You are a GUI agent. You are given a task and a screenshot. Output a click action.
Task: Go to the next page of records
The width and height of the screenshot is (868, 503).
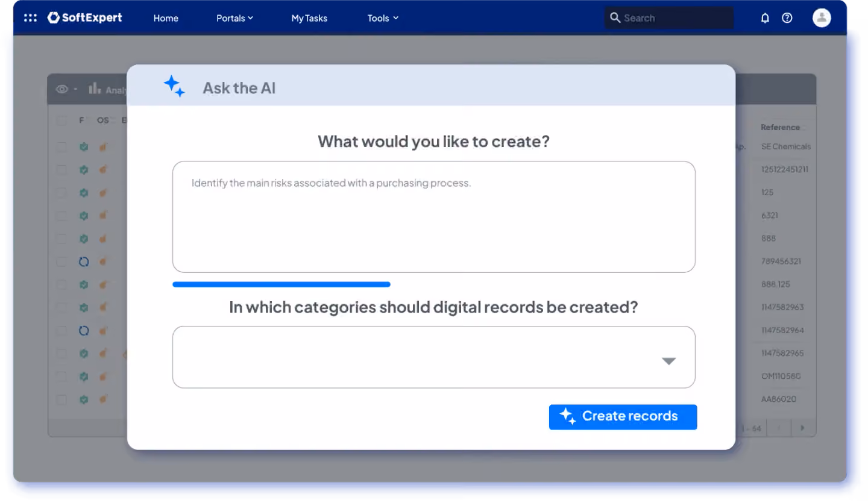pos(802,428)
